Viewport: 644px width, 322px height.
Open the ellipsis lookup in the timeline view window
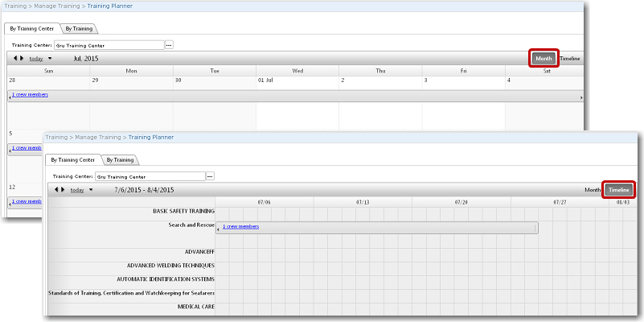pyautogui.click(x=210, y=175)
